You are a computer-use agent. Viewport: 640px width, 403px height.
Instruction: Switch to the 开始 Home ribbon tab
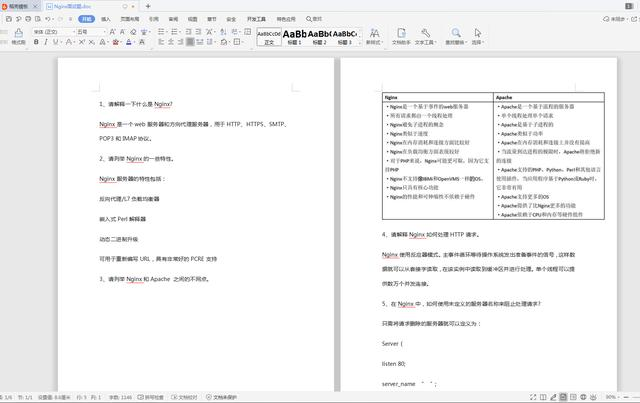click(87, 19)
